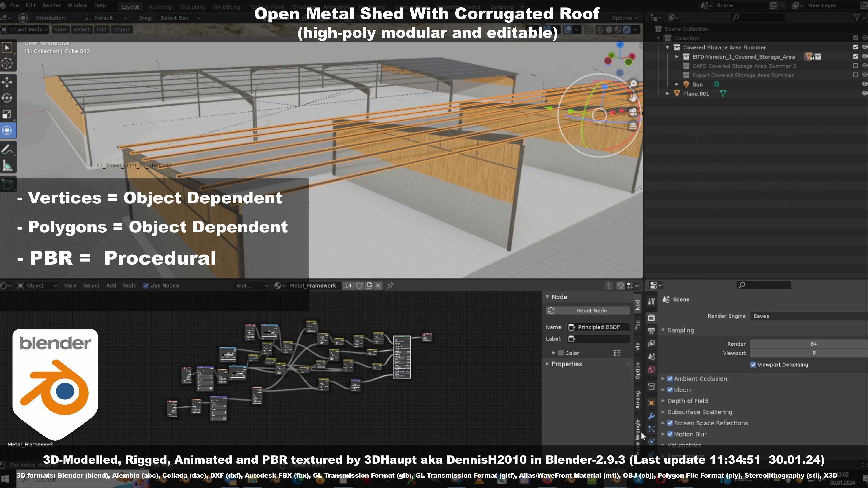Select the Annotate tool
Image resolution: width=868 pixels, height=488 pixels.
click(7, 149)
